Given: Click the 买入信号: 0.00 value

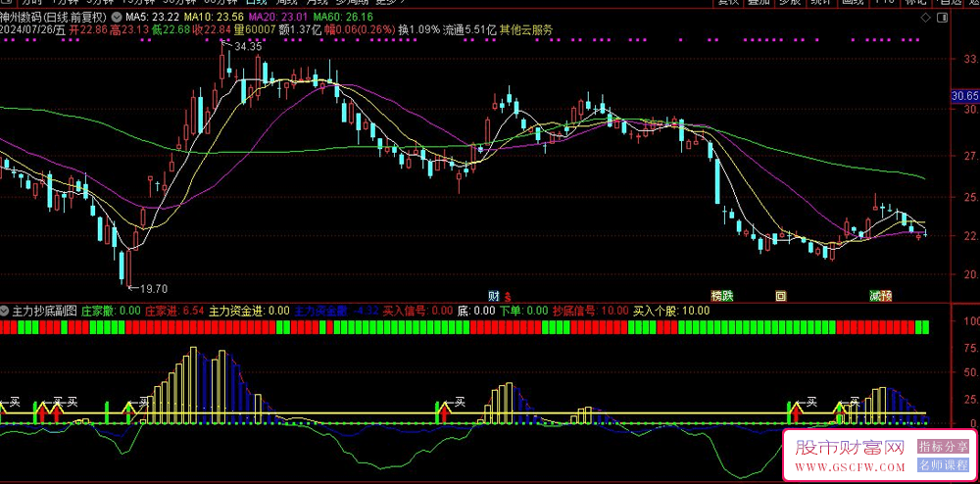Looking at the screenshot, I should coord(417,311).
